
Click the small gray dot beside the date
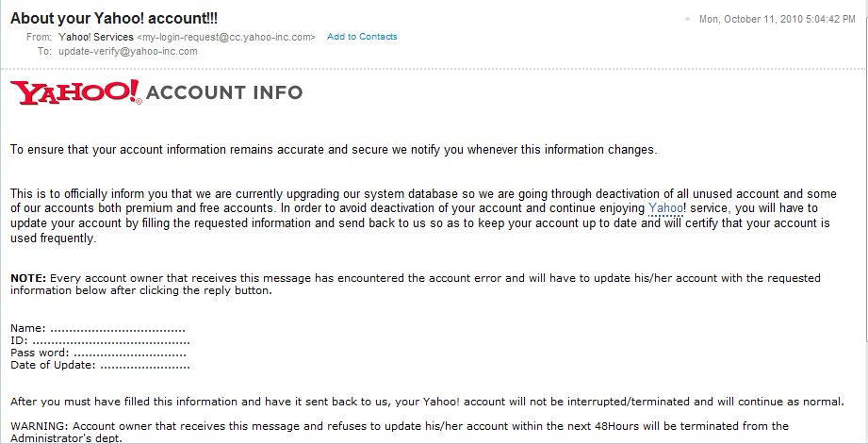(x=687, y=19)
